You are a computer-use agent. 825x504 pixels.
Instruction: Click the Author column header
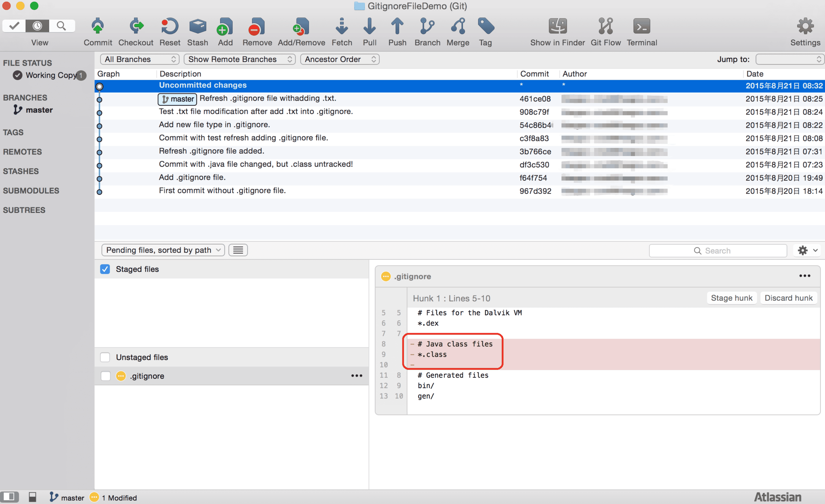(651, 74)
